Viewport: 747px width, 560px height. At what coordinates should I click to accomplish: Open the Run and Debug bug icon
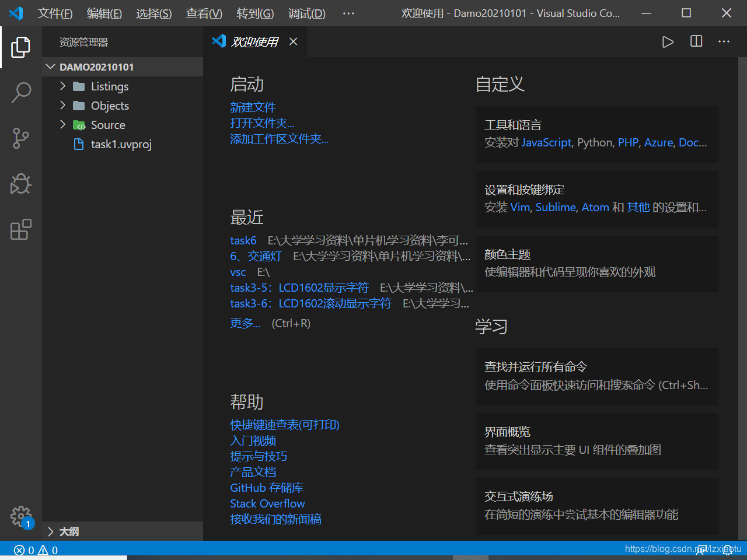21,184
